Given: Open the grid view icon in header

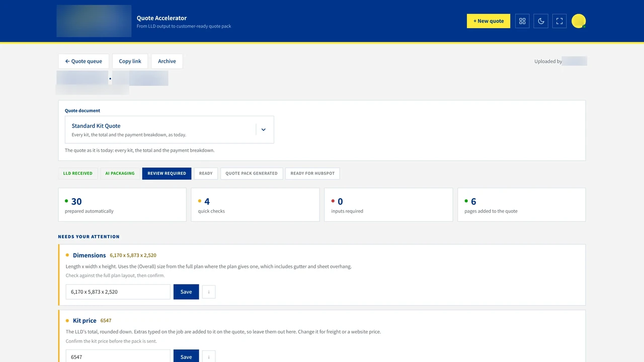Looking at the screenshot, I should point(522,21).
